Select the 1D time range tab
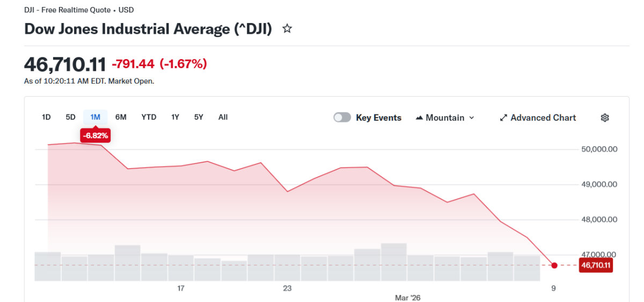The image size is (644, 302). [46, 117]
